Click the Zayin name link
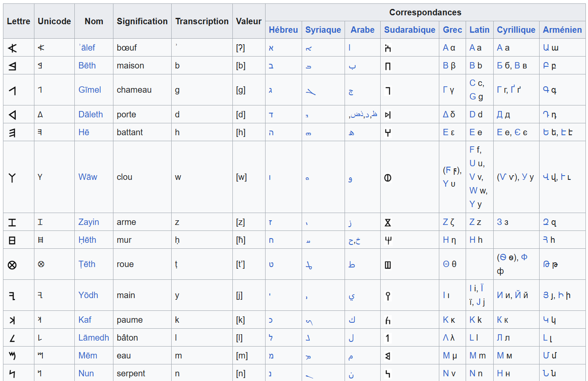The height and width of the screenshot is (381, 588). (88, 222)
